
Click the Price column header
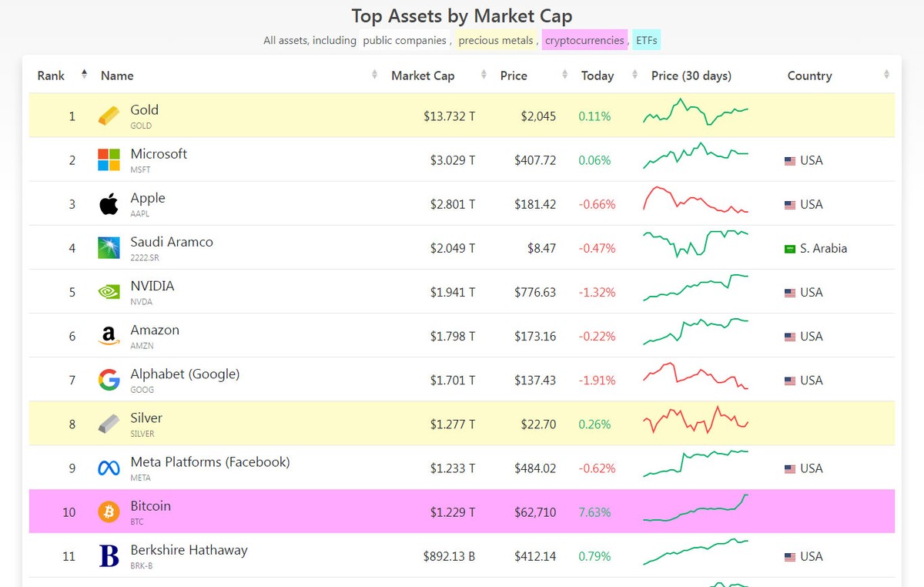click(516, 75)
